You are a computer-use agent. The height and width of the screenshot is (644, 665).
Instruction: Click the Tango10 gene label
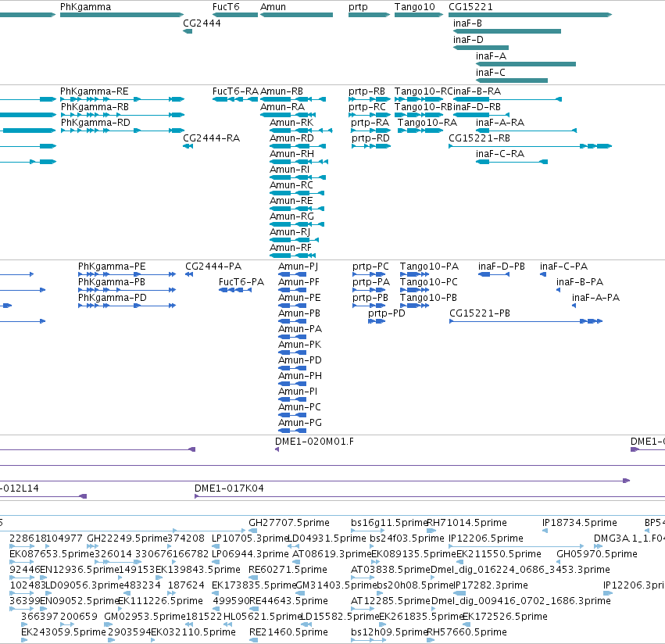(x=414, y=7)
